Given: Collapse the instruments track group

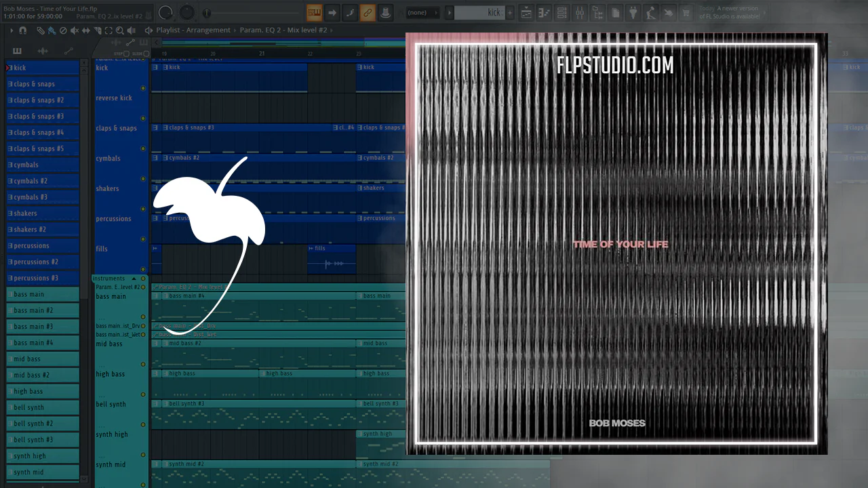Looking at the screenshot, I should (134, 279).
